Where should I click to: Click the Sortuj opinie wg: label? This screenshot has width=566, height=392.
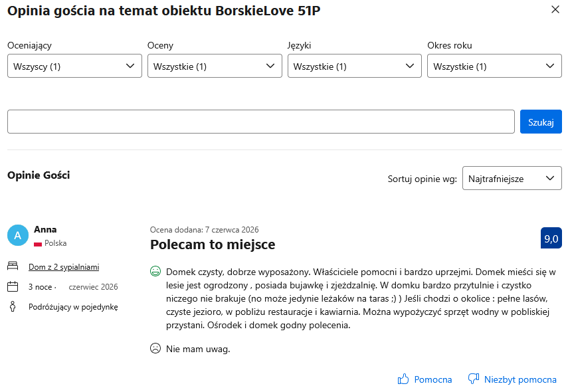click(x=423, y=179)
